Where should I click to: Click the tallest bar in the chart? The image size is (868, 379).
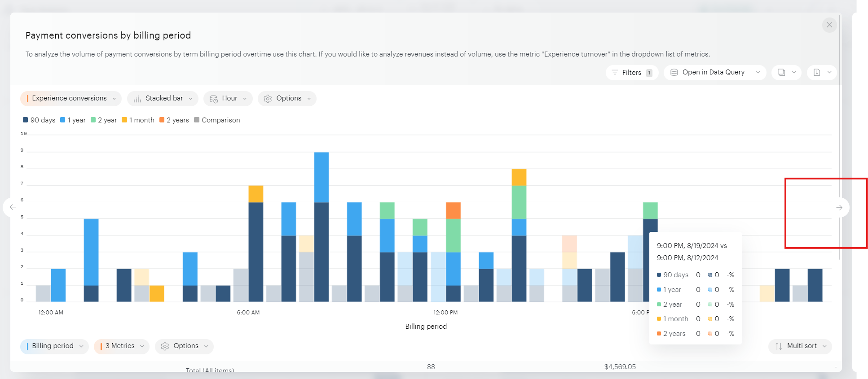322,224
